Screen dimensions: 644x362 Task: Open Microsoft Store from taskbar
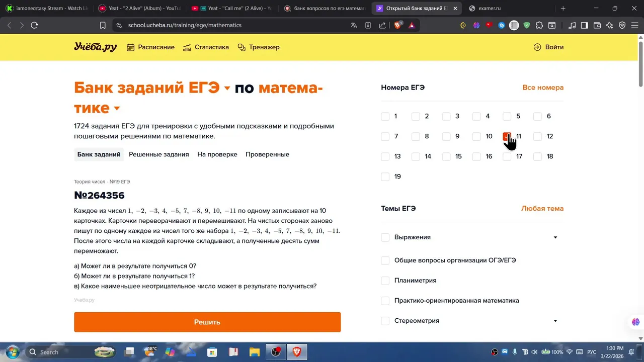click(212, 352)
